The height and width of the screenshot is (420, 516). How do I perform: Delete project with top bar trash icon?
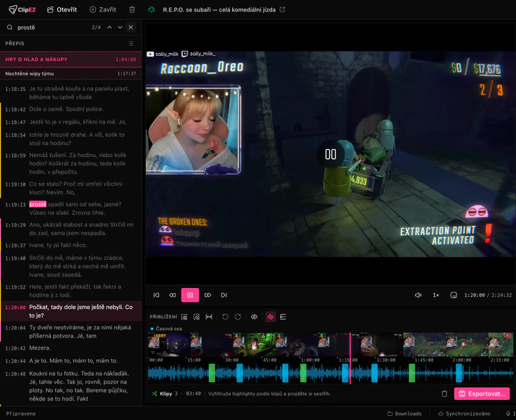(132, 9)
